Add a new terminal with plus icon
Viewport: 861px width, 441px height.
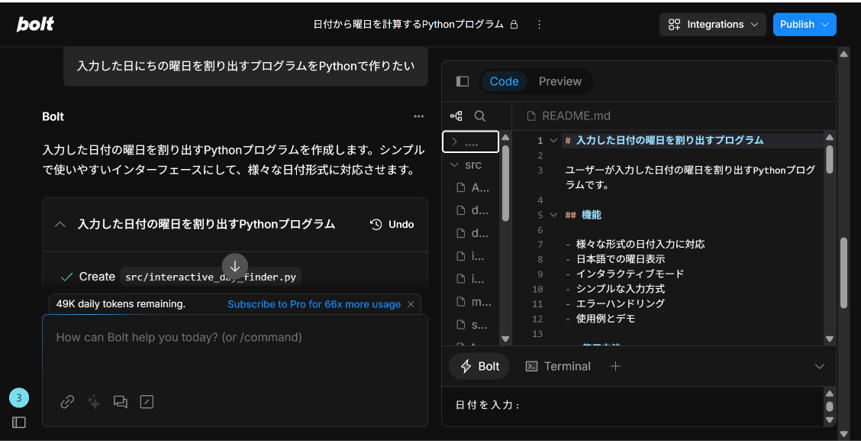(616, 366)
